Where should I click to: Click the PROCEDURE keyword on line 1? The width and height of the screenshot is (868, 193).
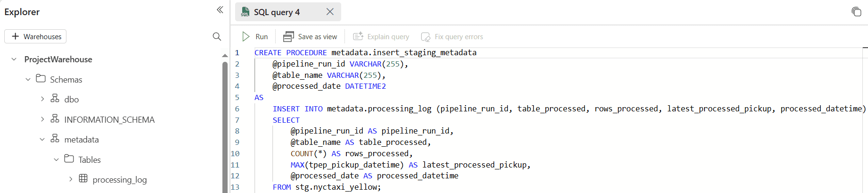click(x=306, y=53)
